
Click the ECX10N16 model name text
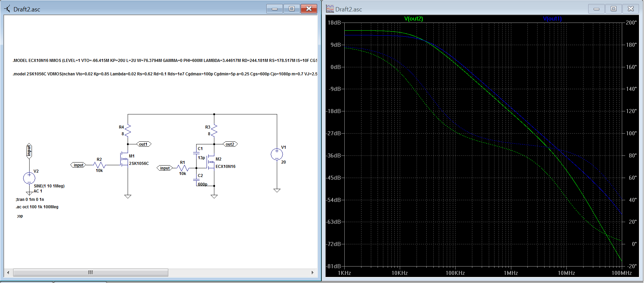225,167
